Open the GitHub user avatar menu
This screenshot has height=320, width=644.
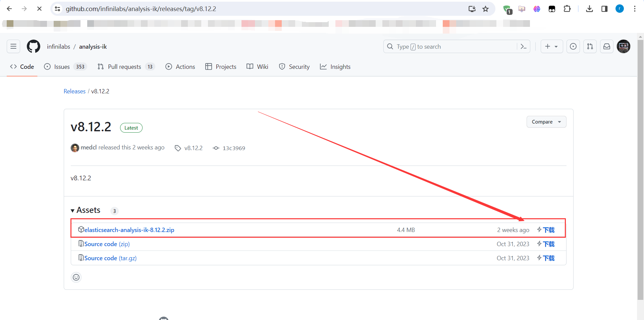pos(624,46)
